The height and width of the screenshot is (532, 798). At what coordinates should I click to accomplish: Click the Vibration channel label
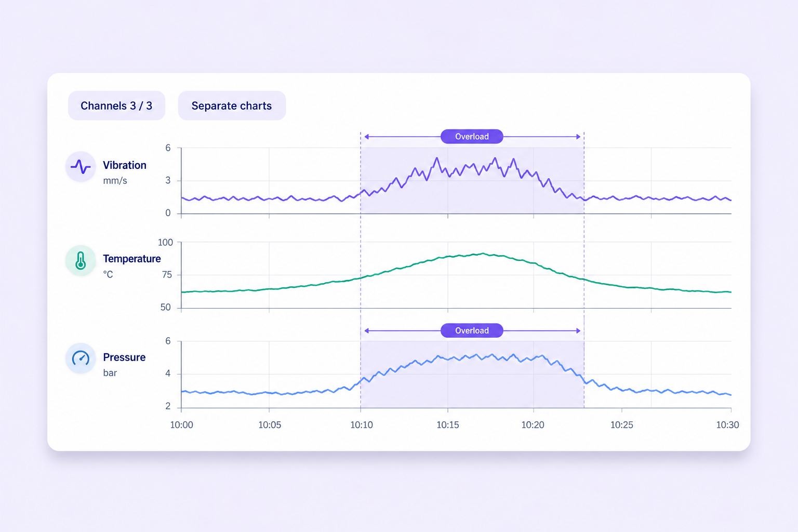click(x=125, y=165)
